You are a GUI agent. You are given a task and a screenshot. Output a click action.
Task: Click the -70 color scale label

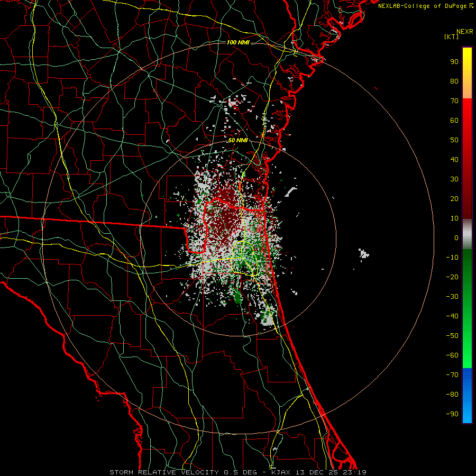point(452,375)
